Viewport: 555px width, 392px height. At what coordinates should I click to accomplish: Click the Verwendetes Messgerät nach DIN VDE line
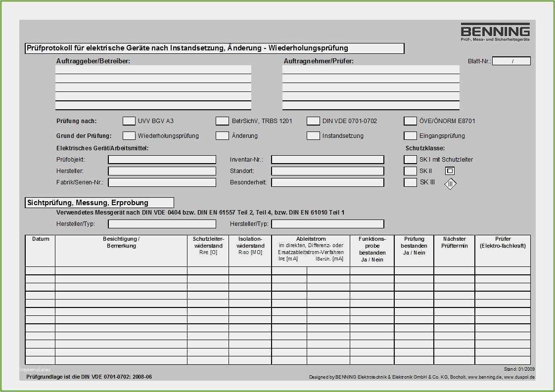[200, 213]
